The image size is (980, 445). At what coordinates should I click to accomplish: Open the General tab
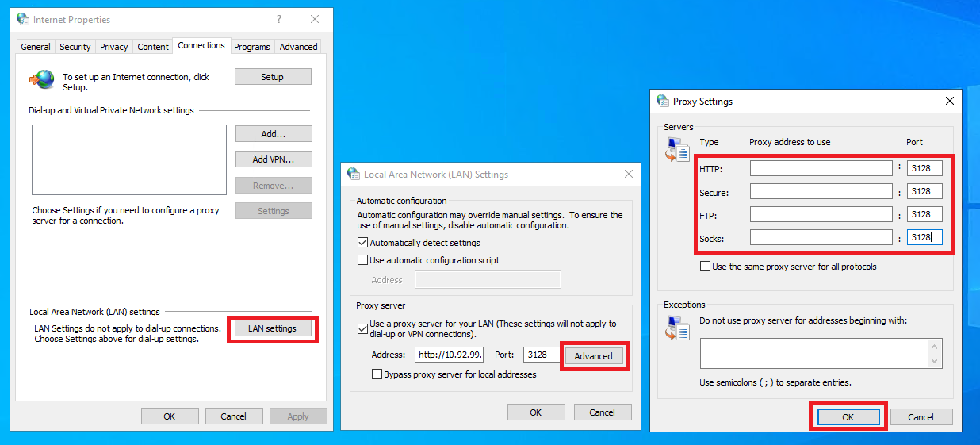(36, 47)
